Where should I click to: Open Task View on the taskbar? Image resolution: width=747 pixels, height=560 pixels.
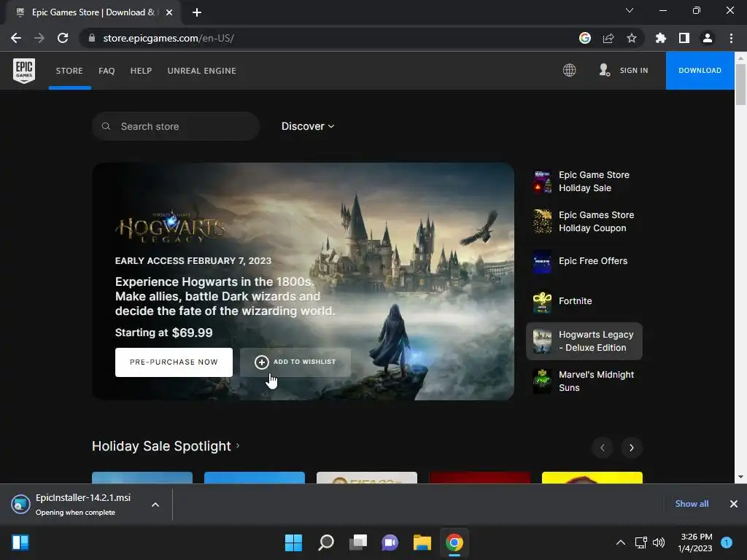point(358,542)
